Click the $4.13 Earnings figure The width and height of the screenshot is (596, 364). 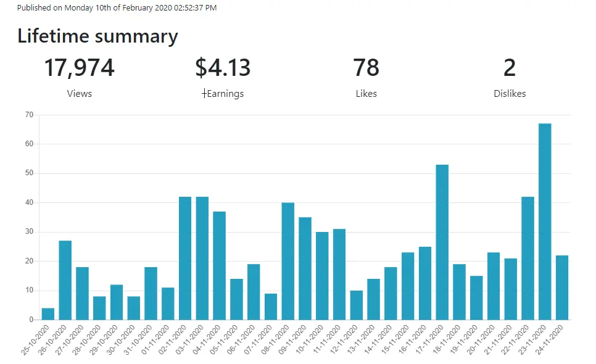(x=223, y=68)
